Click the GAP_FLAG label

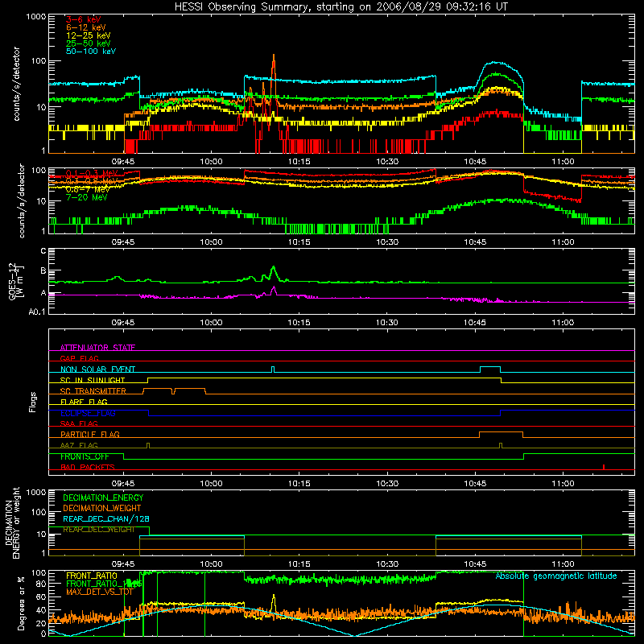coord(79,358)
